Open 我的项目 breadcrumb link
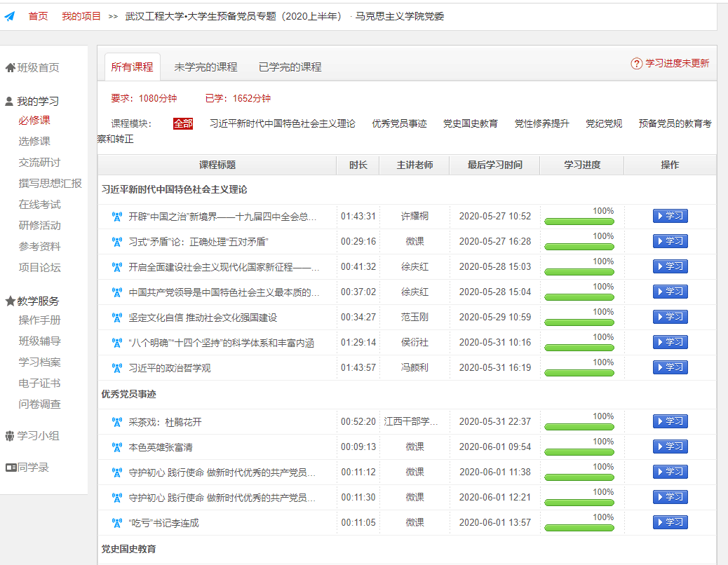This screenshot has height=565, width=728. point(81,17)
